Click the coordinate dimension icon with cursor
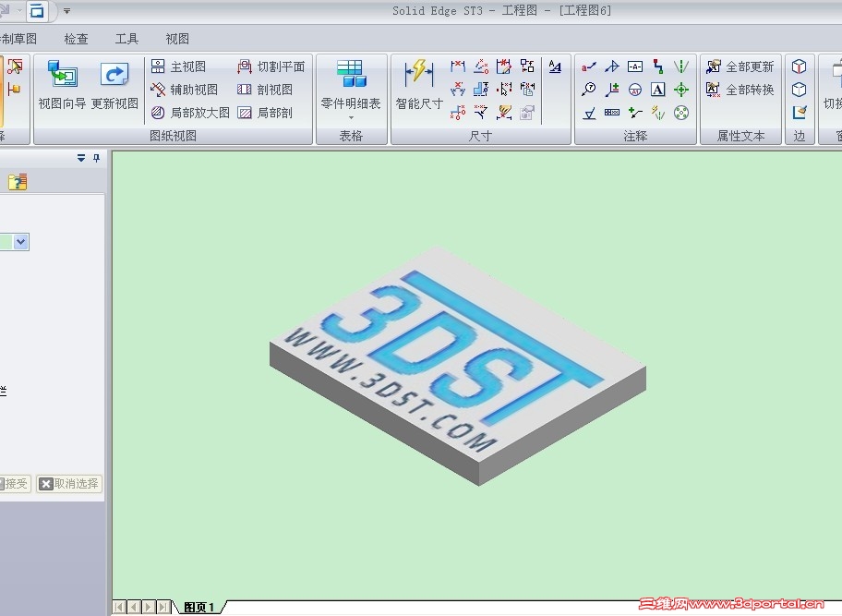The image size is (842, 616). click(504, 90)
